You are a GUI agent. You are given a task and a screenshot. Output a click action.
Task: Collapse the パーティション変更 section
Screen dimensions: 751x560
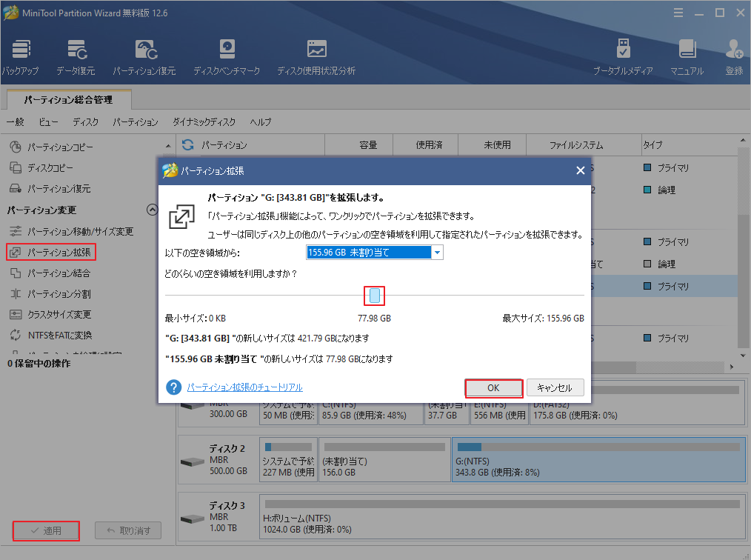pos(152,210)
